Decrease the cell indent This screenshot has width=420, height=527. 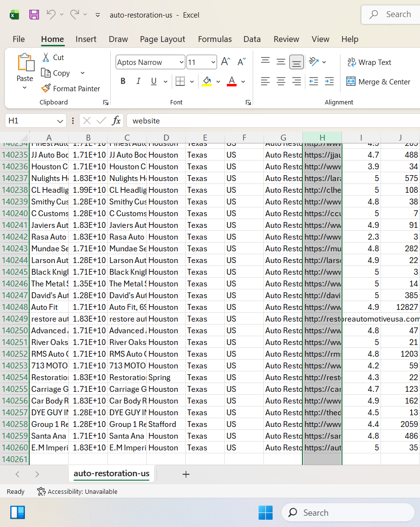314,81
